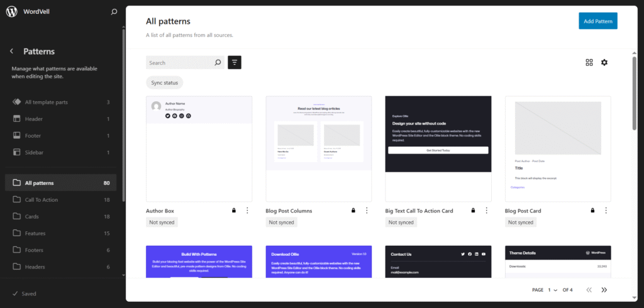Image resolution: width=644 pixels, height=308 pixels.
Task: Open the page number dropdown
Action: coord(552,290)
